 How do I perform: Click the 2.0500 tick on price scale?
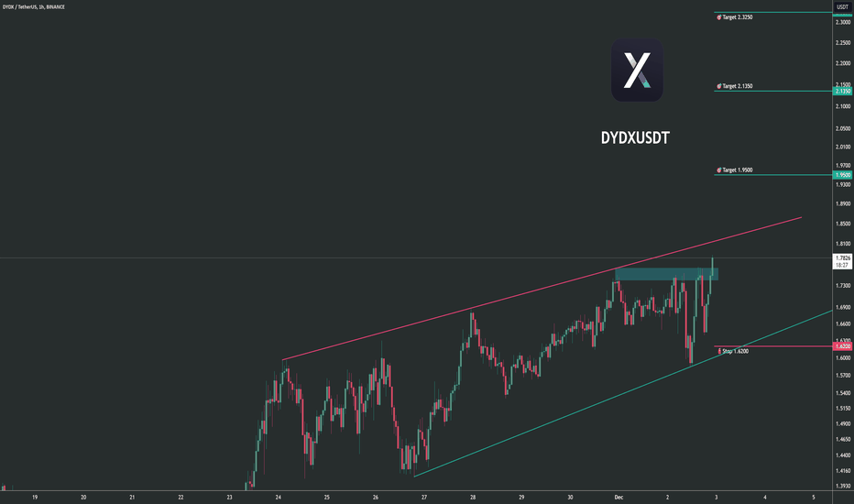[x=843, y=128]
